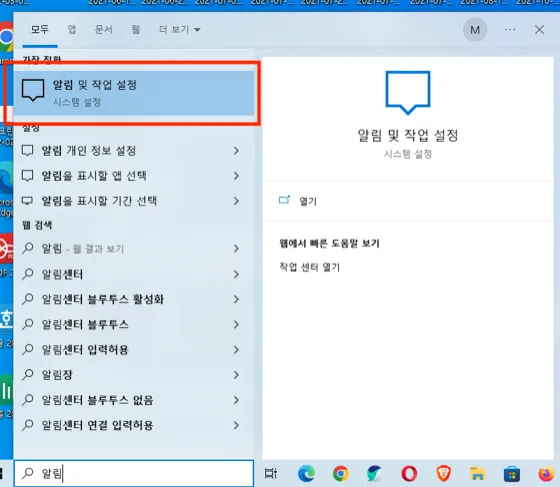Launch Firefox from the taskbar
Screen dimensions: 560x487
(546, 474)
